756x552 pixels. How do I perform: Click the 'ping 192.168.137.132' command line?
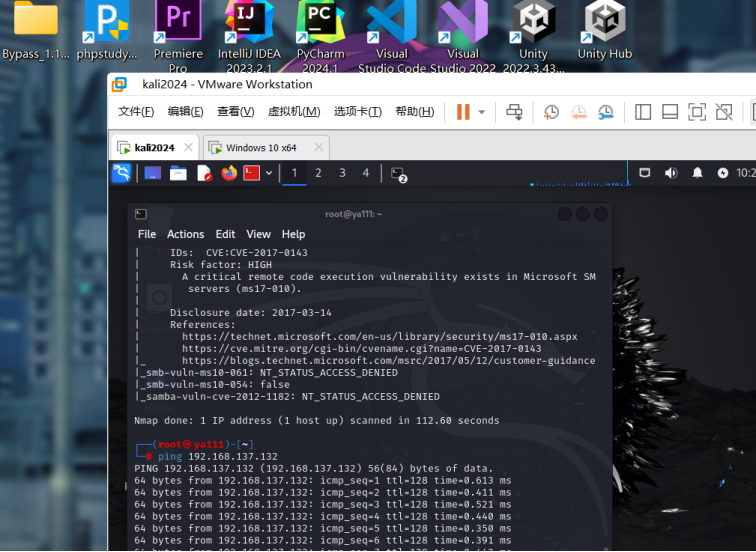click(218, 457)
